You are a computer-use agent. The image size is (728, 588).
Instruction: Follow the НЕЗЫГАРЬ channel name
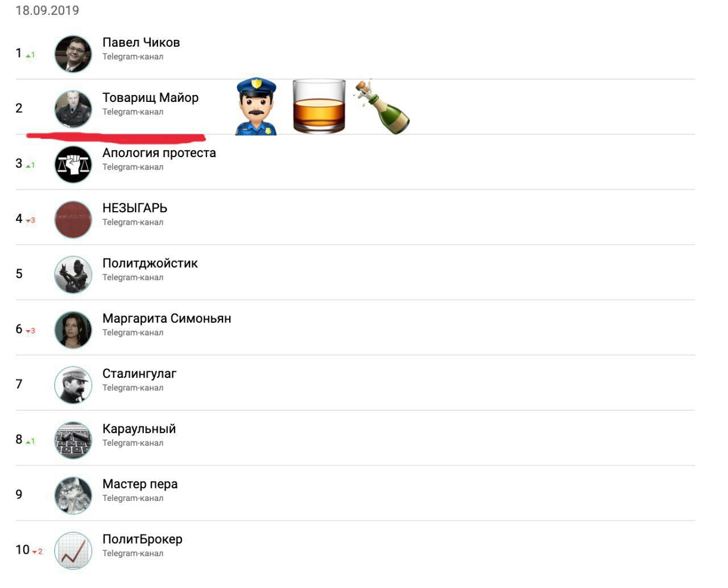[x=135, y=208]
